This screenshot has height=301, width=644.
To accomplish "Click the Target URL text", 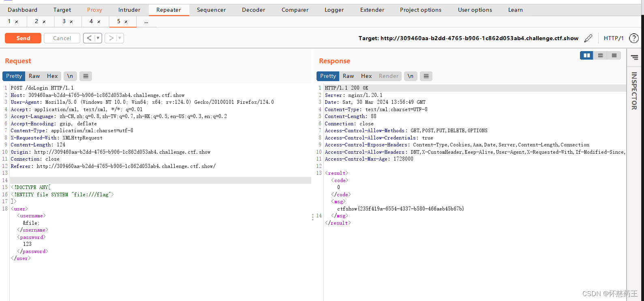I will tap(468, 38).
